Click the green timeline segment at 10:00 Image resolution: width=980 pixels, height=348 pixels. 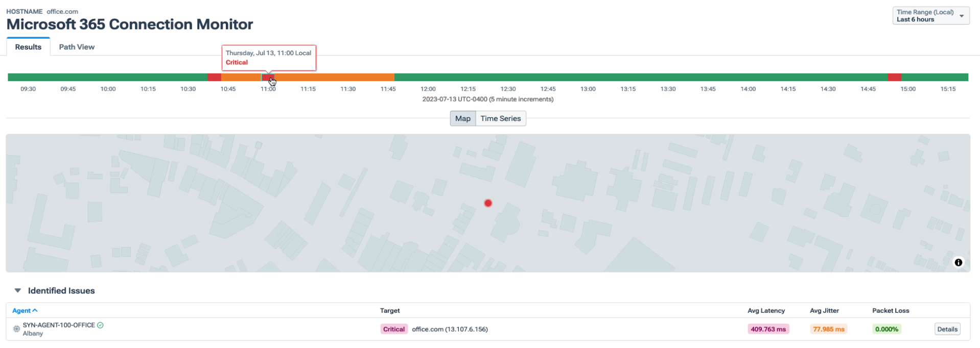point(108,77)
